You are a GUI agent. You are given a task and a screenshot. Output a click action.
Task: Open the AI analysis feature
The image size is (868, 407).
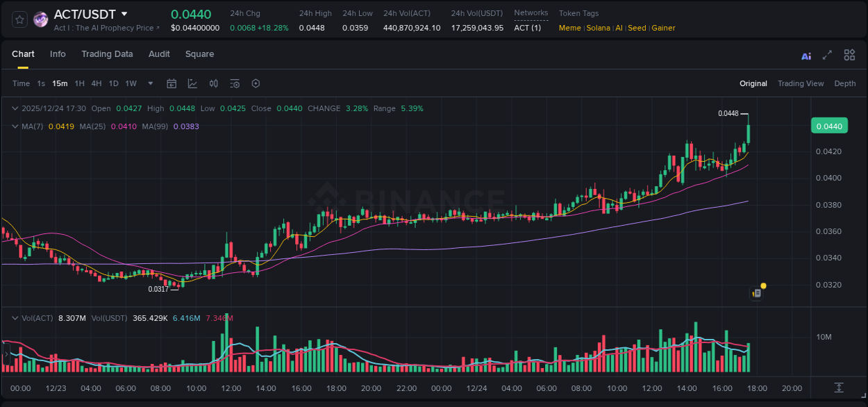click(806, 55)
